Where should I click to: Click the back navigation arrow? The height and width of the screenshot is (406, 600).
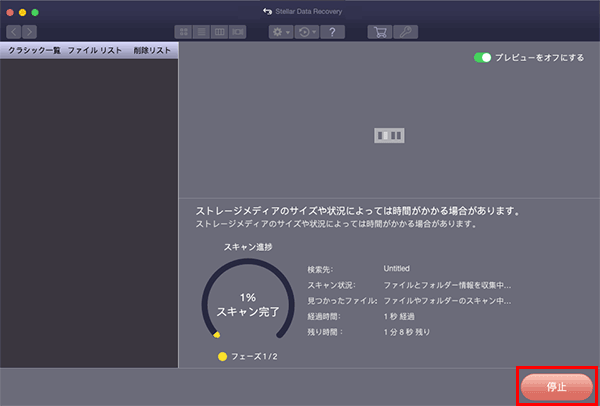click(x=13, y=32)
